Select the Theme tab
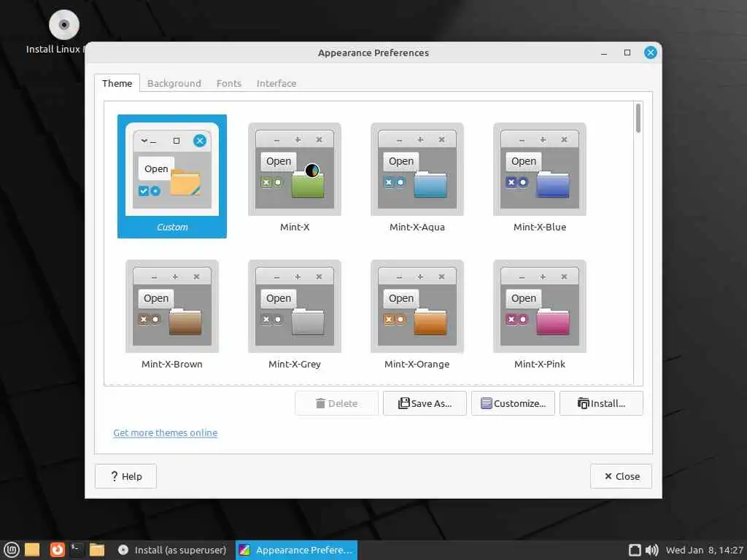 pyautogui.click(x=117, y=83)
